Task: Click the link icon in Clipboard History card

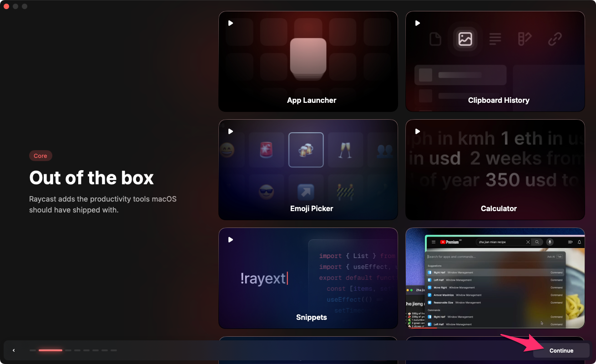Action: pos(555,39)
